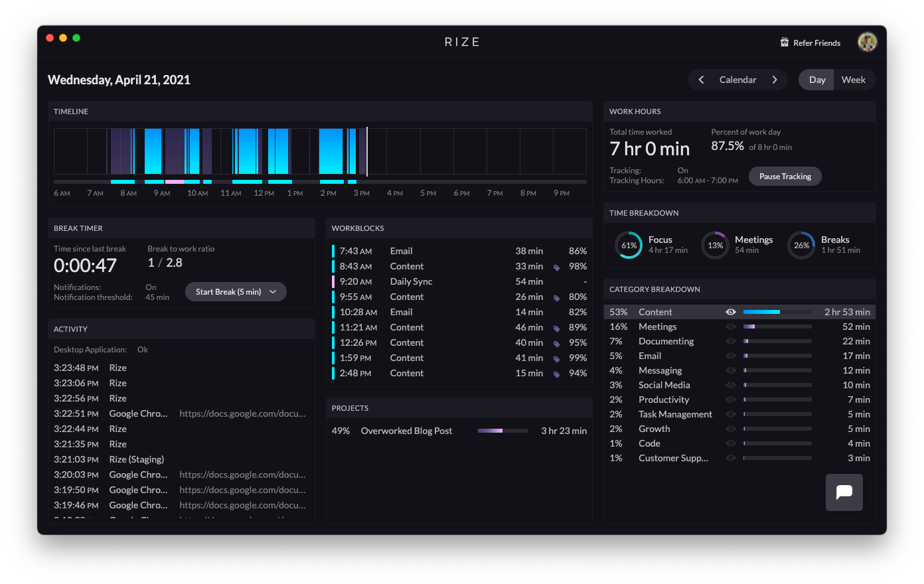This screenshot has width=924, height=584.
Task: Expand the Start Break duration dropdown arrow
Action: (x=273, y=292)
